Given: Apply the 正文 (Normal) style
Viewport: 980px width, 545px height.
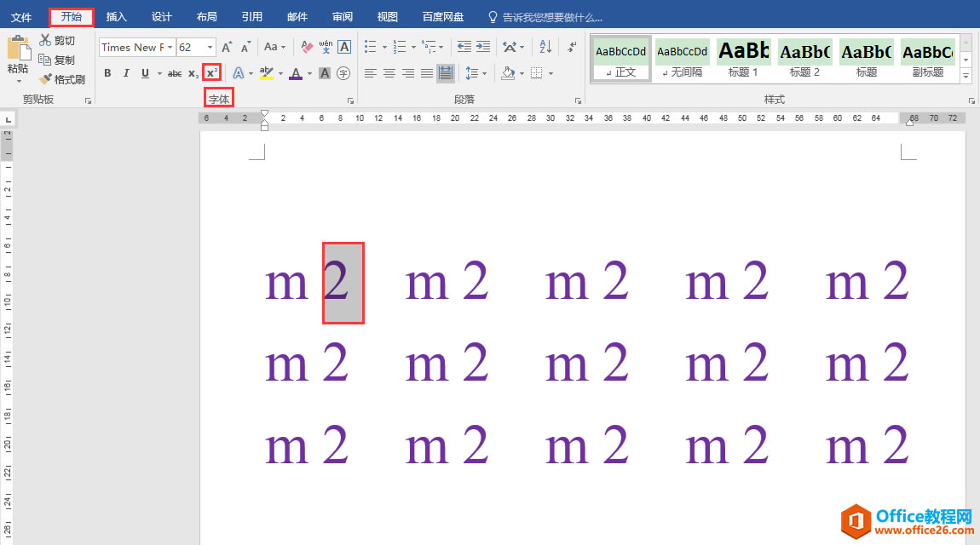Looking at the screenshot, I should tap(620, 59).
